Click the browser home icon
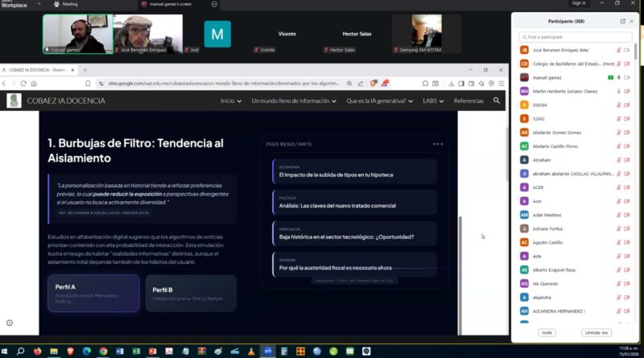This screenshot has height=358, width=644. point(34,84)
